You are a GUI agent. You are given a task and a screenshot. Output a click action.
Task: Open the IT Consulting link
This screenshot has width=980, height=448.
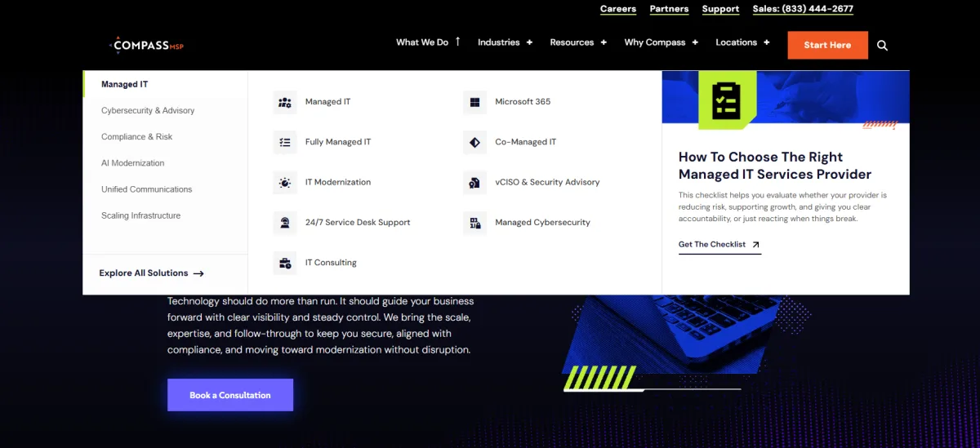(331, 263)
